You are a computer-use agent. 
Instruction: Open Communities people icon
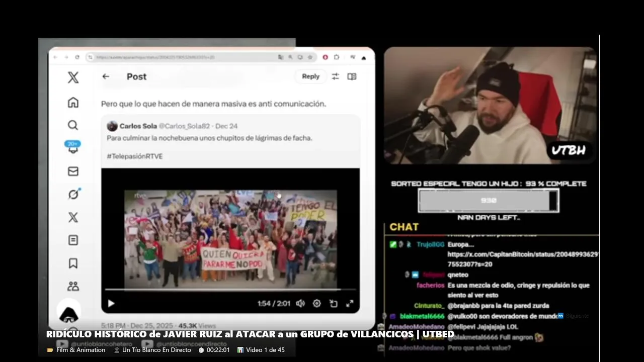(x=73, y=286)
